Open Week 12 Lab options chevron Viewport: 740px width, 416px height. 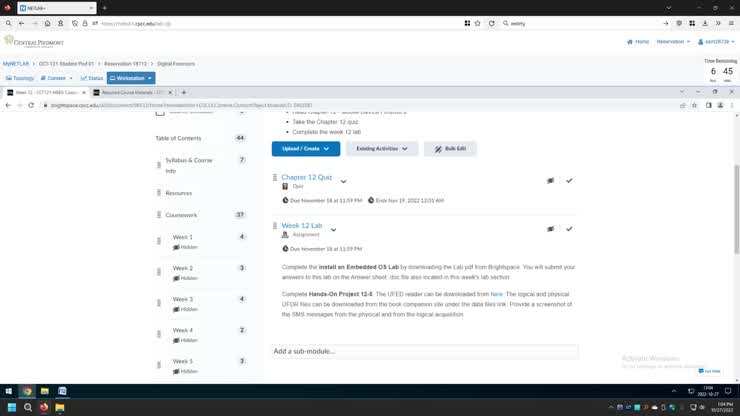tap(334, 229)
